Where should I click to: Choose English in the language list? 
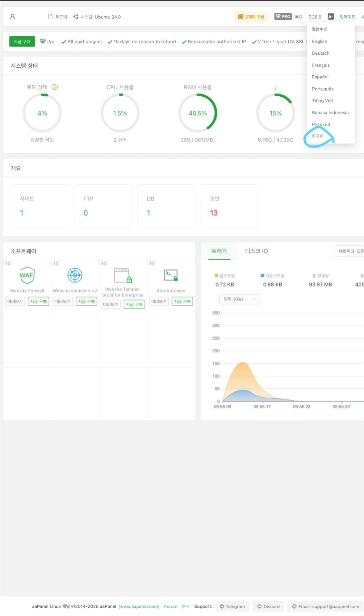pyautogui.click(x=320, y=41)
